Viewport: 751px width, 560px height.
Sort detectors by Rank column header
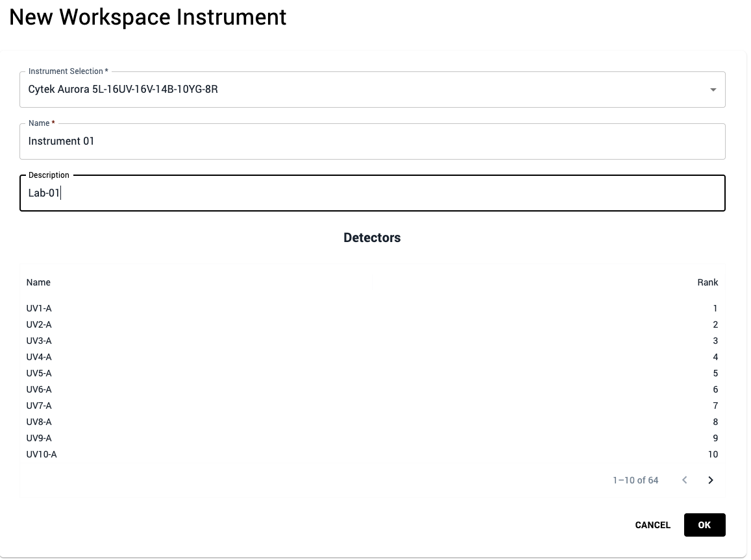click(x=708, y=282)
